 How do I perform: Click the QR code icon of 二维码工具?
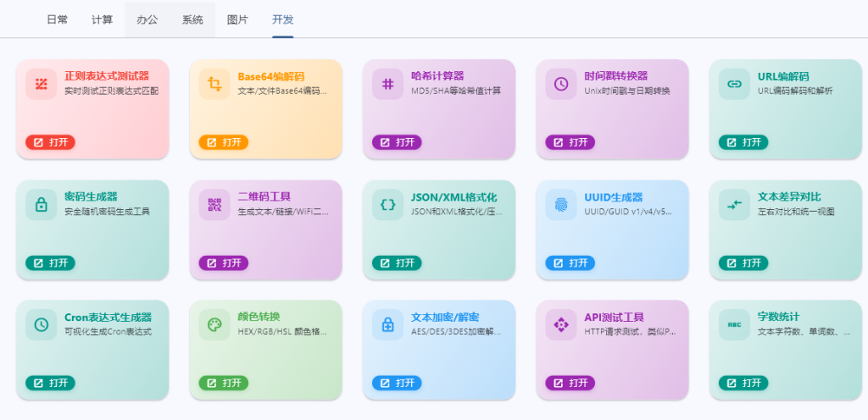pos(214,204)
